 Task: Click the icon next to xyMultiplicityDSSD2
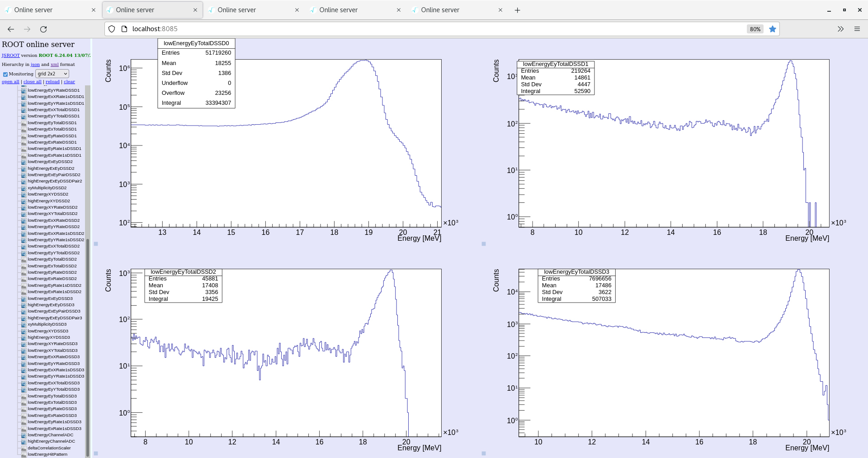pyautogui.click(x=24, y=188)
